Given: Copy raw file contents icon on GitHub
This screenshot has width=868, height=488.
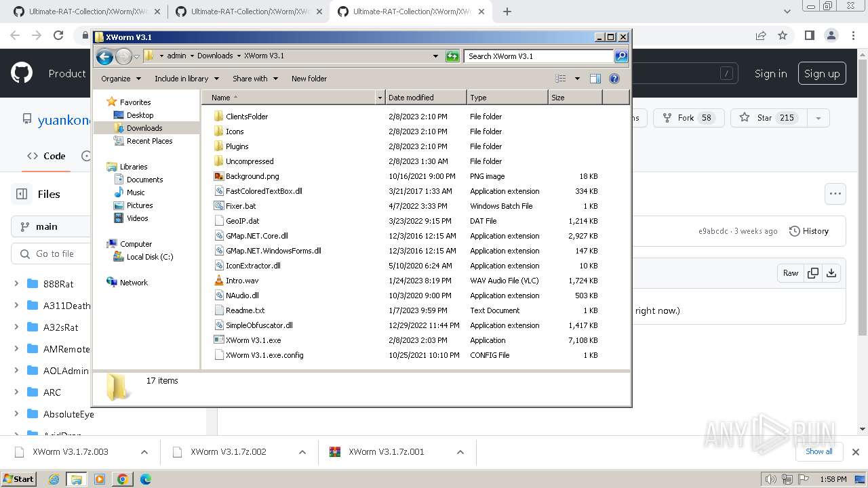Looking at the screenshot, I should click(x=812, y=273).
